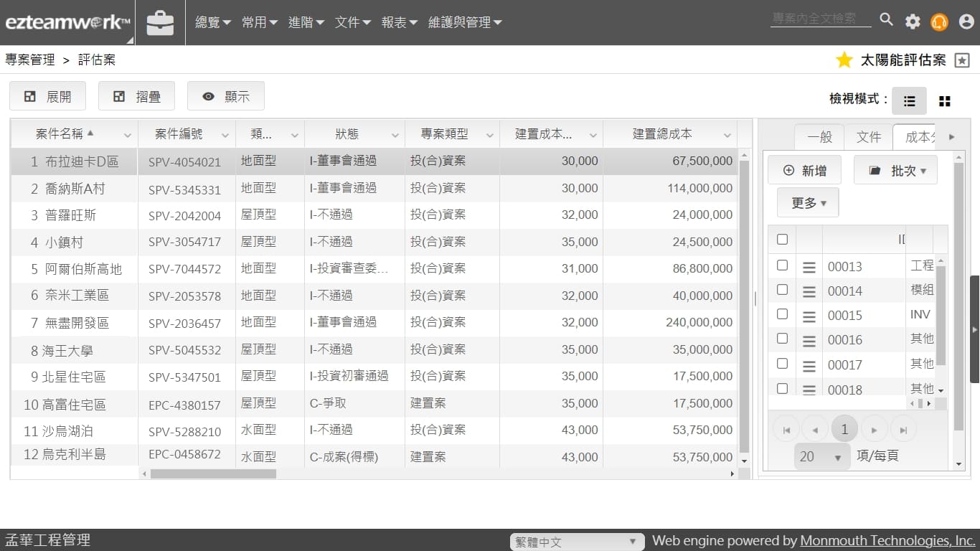Image resolution: width=980 pixels, height=551 pixels.
Task: Click the briefcase project icon
Action: [x=160, y=23]
